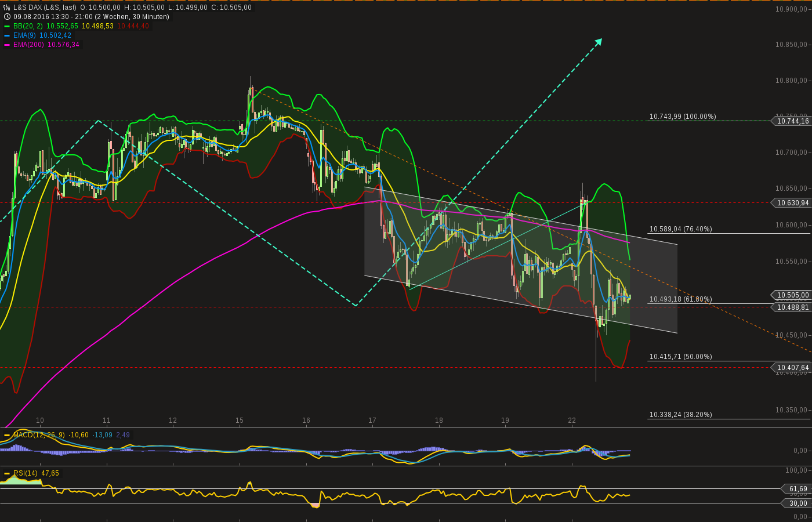812x522 pixels.
Task: Click the MACD value -10,60
Action: coord(79,435)
